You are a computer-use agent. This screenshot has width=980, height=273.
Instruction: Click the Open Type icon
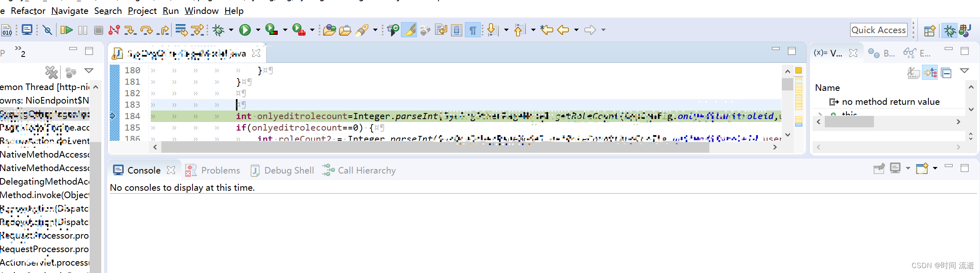tap(329, 30)
